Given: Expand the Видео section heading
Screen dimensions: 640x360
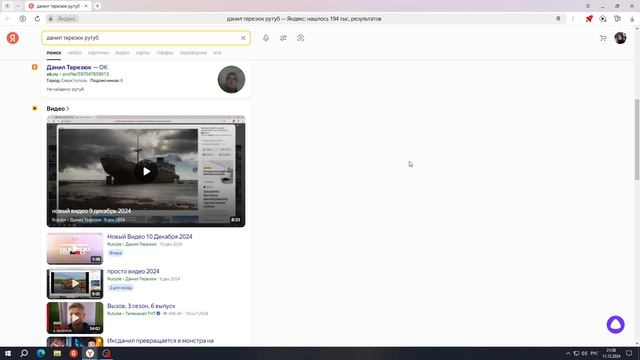Looking at the screenshot, I should [58, 109].
